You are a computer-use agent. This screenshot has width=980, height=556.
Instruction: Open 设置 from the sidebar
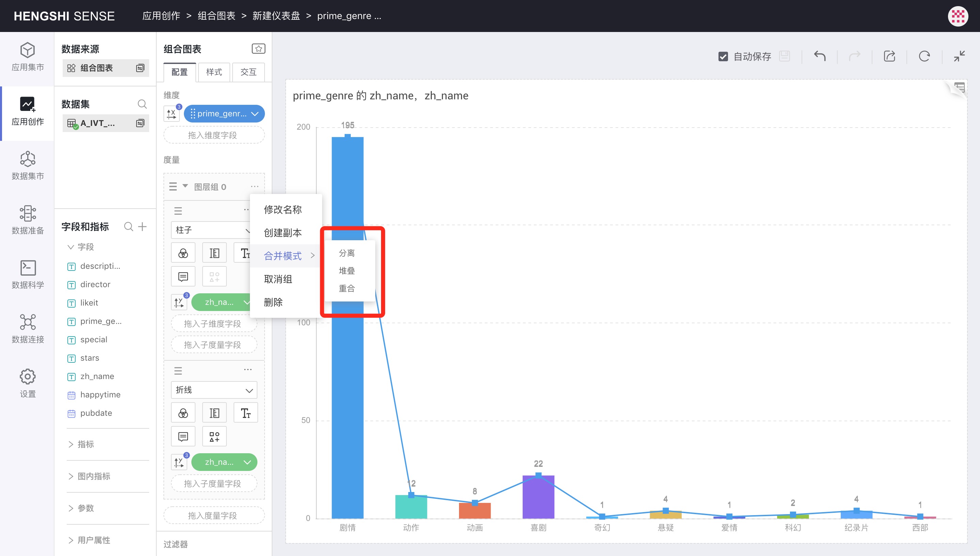[28, 383]
